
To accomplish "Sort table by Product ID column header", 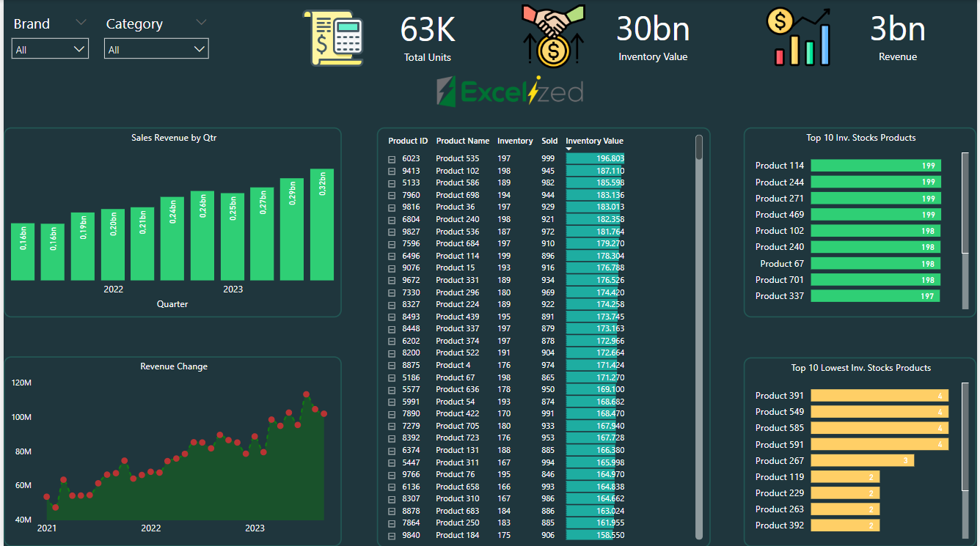I will pos(408,141).
